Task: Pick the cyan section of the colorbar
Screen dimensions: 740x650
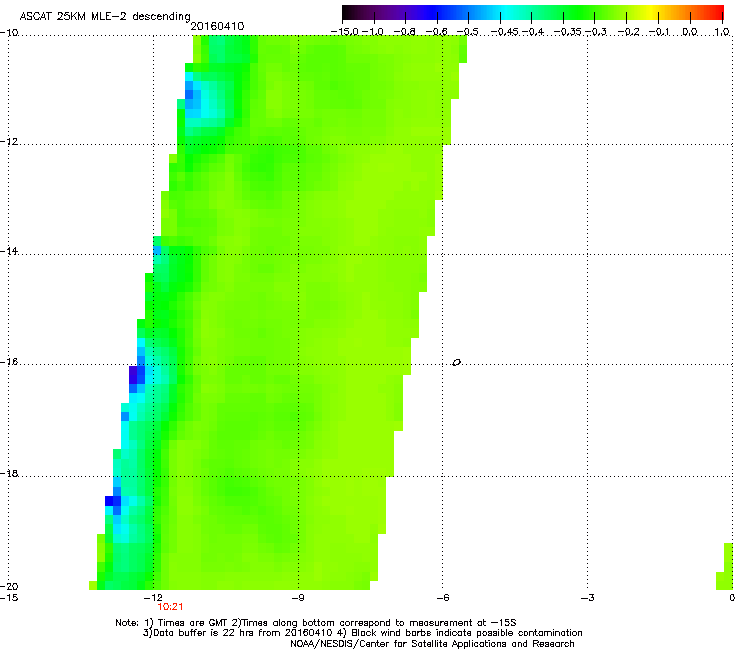Action: (x=507, y=13)
